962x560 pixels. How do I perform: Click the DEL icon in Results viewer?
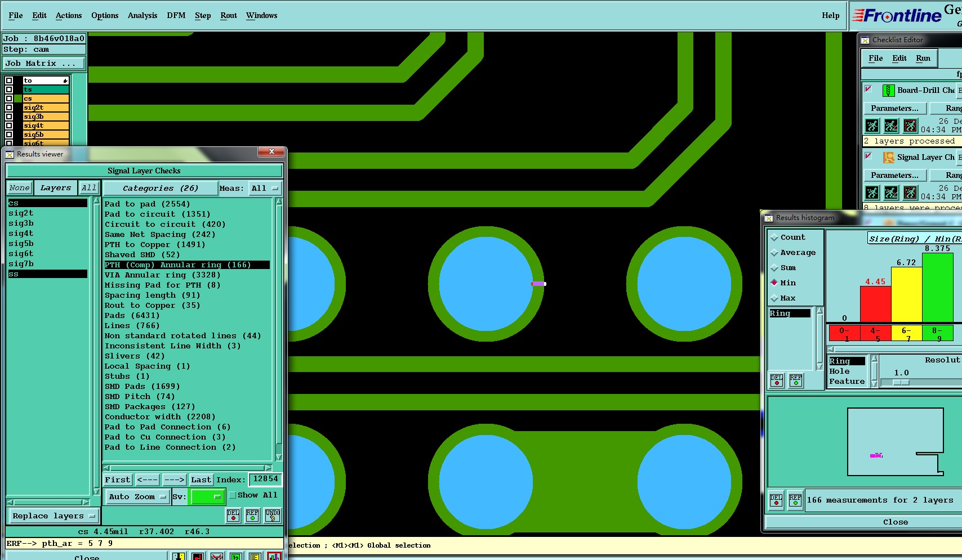click(233, 515)
